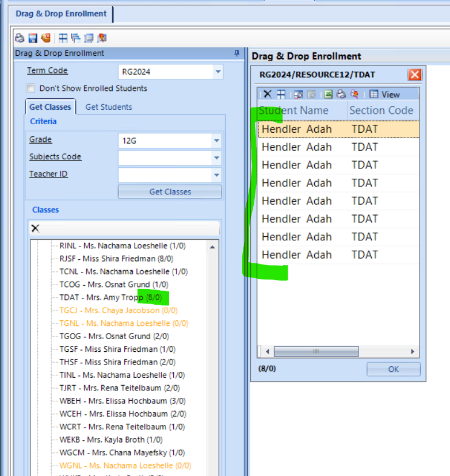This screenshot has height=476, width=450.
Task: Open the Subjects Code dropdown
Action: [x=216, y=158]
